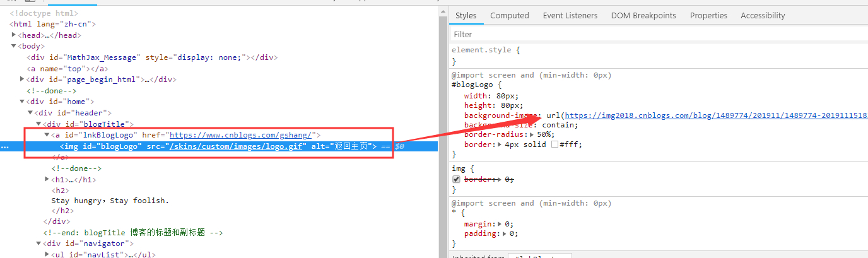The width and height of the screenshot is (868, 258).
Task: Open the Computed tab
Action: click(509, 15)
